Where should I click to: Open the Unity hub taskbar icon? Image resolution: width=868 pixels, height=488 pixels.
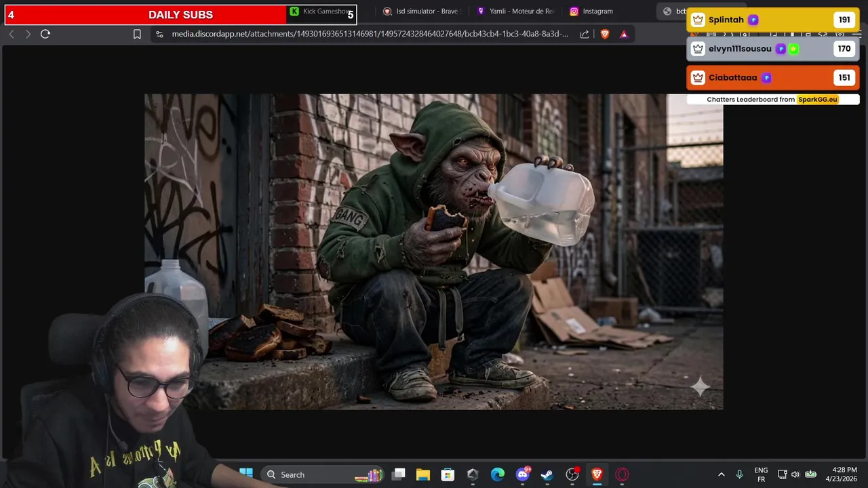[473, 474]
